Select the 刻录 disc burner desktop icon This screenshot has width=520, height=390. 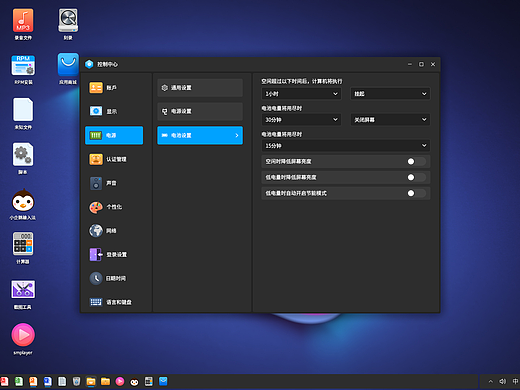click(x=68, y=24)
